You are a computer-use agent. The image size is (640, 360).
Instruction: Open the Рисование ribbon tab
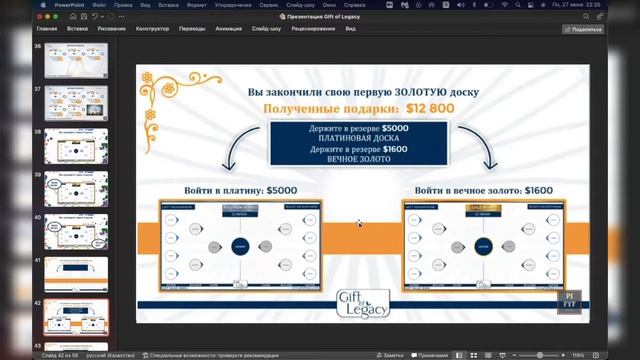[111, 29]
